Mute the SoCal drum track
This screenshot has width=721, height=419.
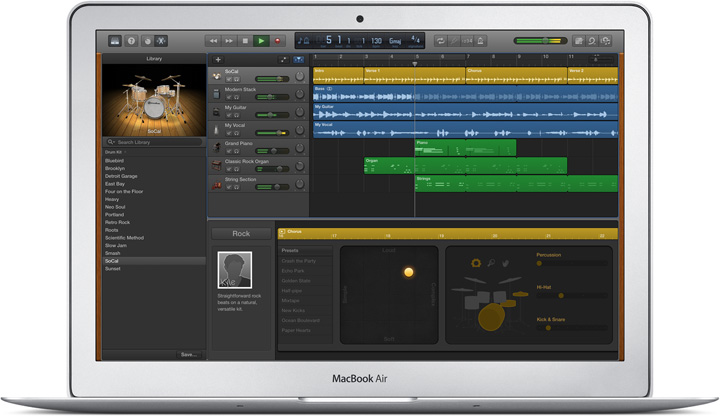tap(226, 81)
